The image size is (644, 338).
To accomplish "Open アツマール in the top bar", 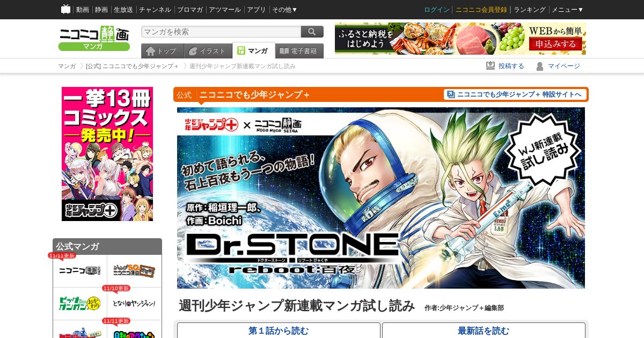I will pyautogui.click(x=225, y=10).
